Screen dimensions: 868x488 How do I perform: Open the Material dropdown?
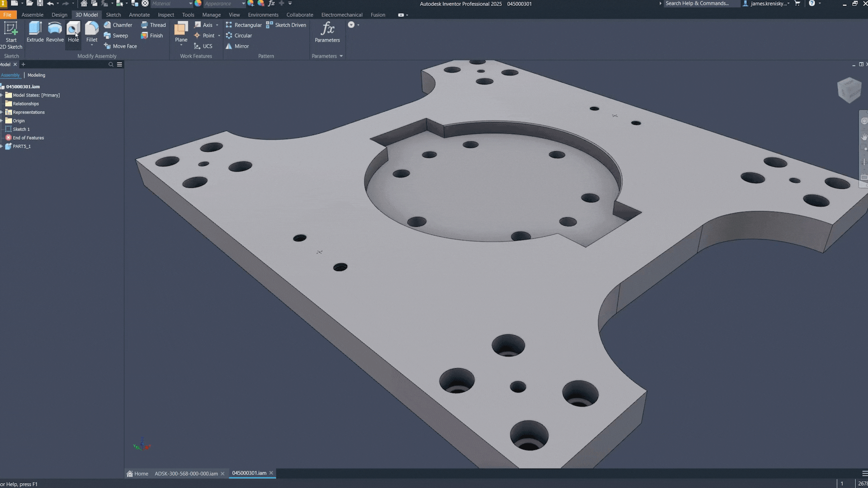point(190,4)
